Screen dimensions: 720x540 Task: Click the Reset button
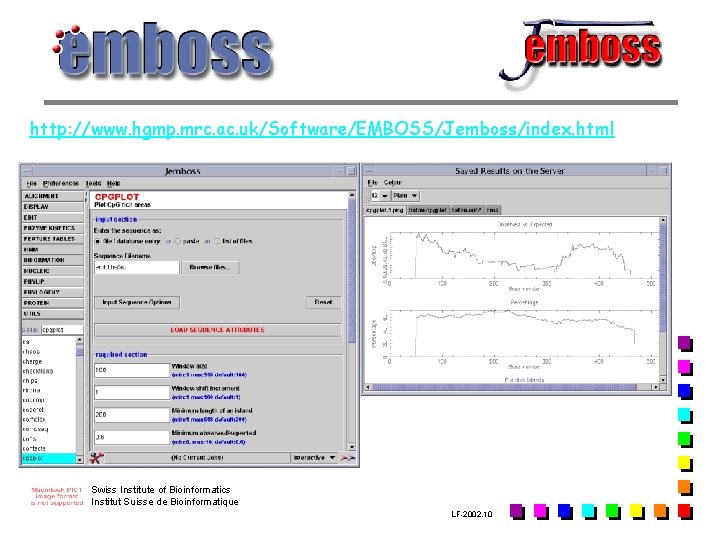(x=323, y=302)
